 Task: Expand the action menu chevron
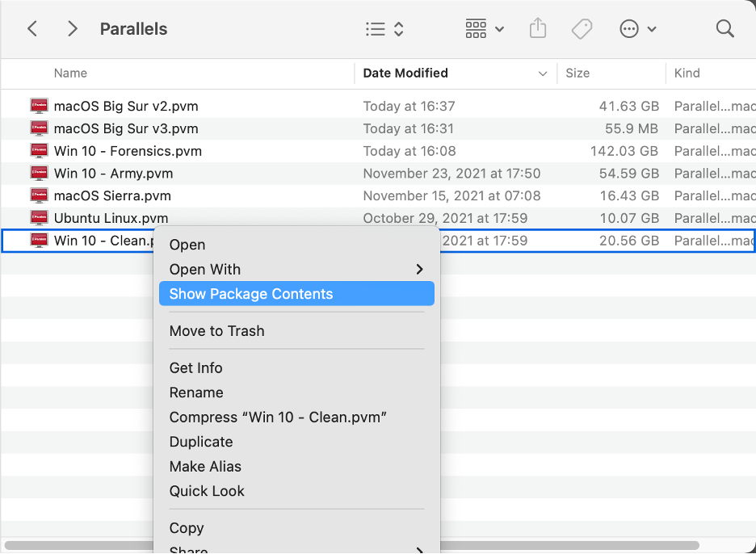[x=651, y=29]
